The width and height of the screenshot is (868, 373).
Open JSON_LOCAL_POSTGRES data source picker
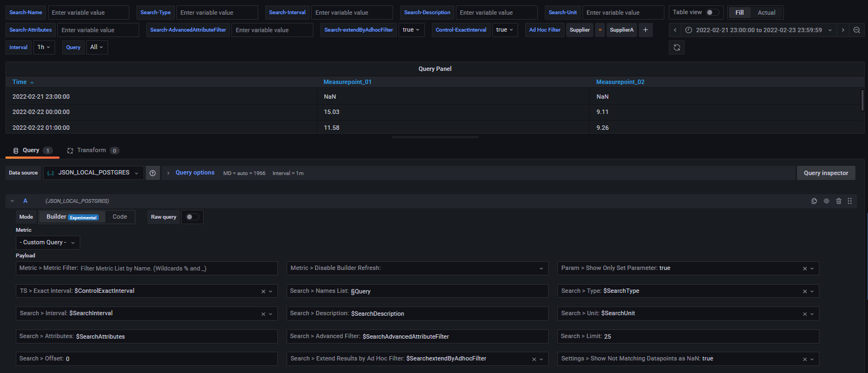click(x=93, y=173)
